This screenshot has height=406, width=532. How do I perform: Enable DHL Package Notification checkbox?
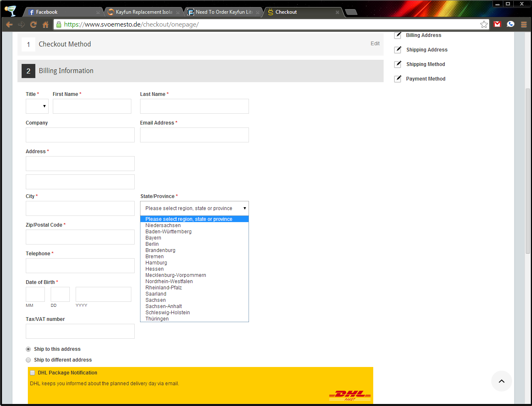click(32, 373)
